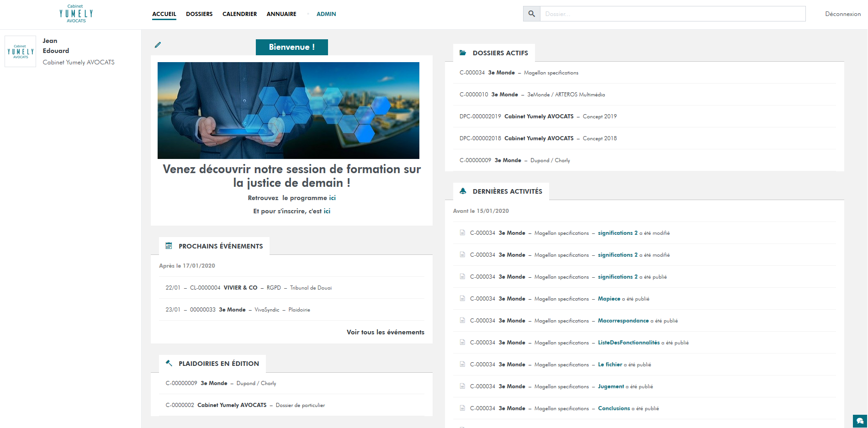Click the Yumely profile avatar beside Jean Edouard
The height and width of the screenshot is (428, 868).
click(21, 52)
